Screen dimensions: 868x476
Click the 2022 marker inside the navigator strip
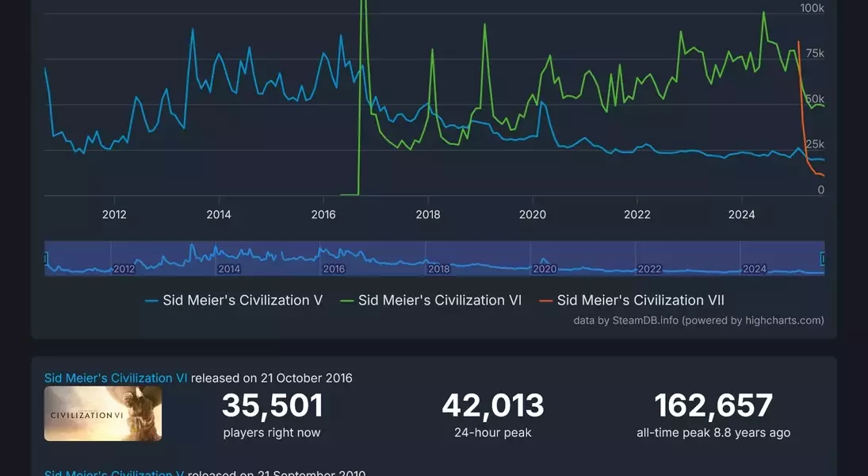tap(649, 269)
